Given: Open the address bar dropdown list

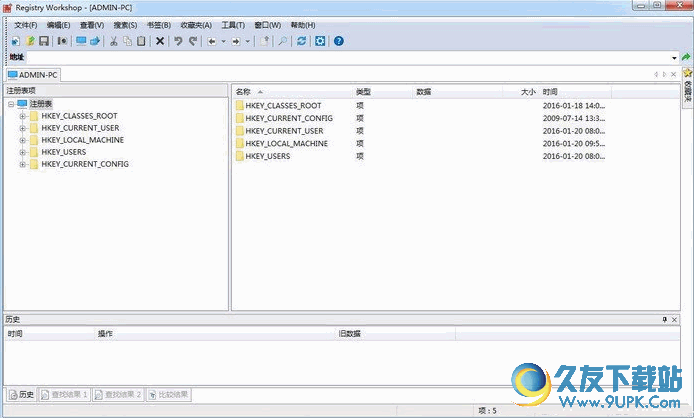Looking at the screenshot, I should click(x=674, y=58).
